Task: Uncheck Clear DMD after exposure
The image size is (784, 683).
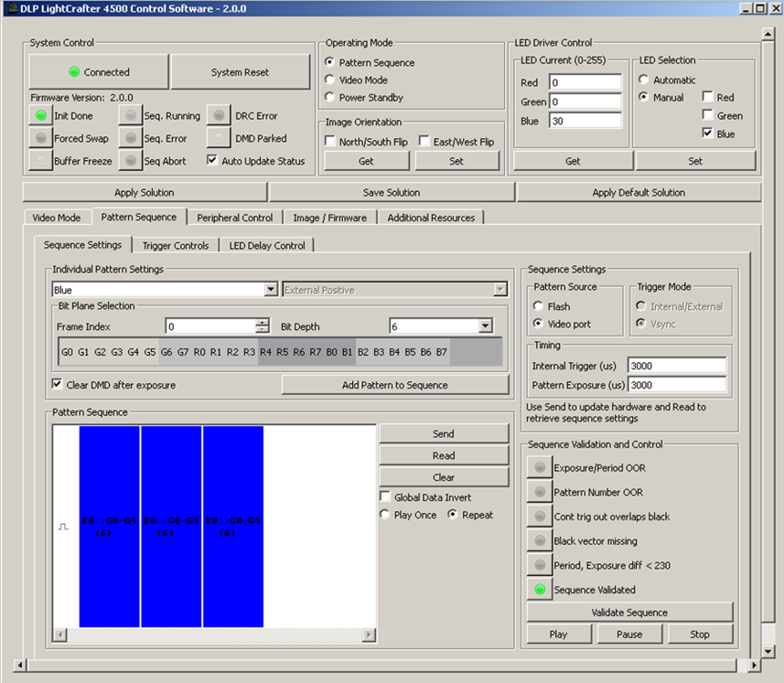Action: click(59, 385)
